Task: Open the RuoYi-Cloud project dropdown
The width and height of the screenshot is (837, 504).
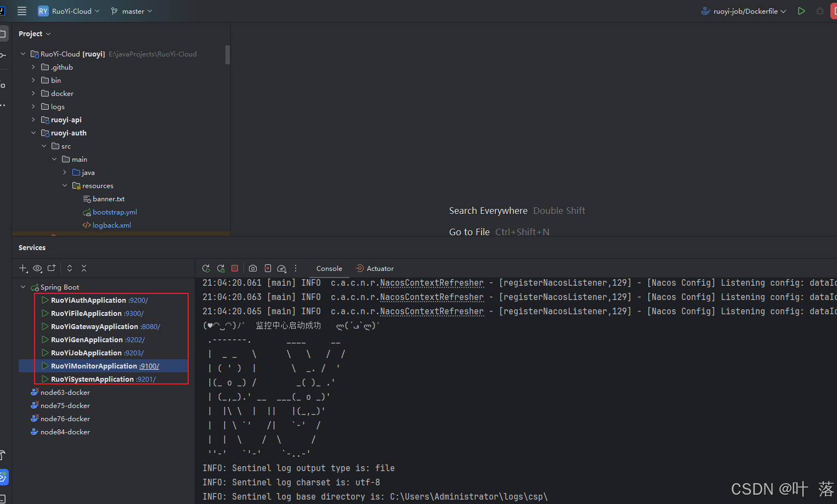Action: point(69,11)
